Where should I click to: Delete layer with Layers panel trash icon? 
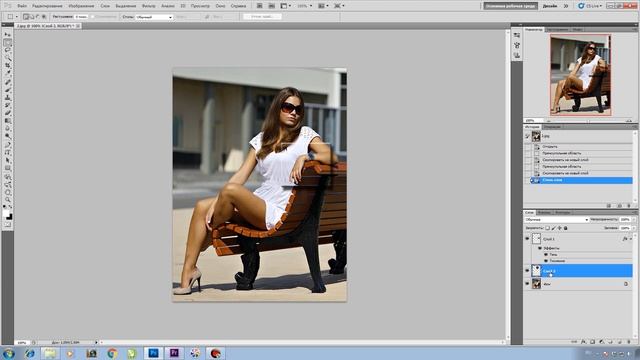point(629,342)
